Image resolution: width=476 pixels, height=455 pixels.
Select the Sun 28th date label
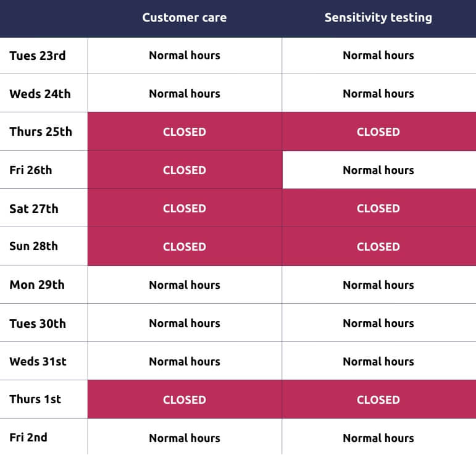[x=34, y=247]
